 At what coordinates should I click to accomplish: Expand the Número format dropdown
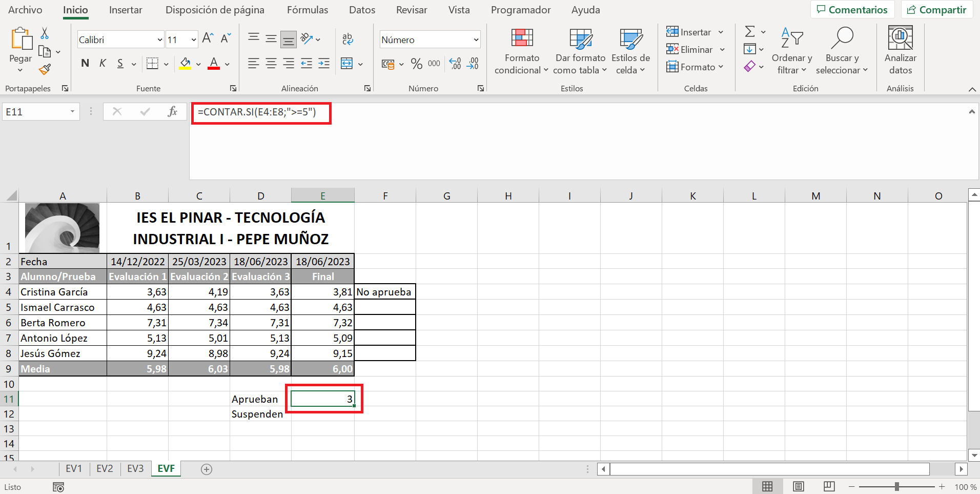click(476, 39)
